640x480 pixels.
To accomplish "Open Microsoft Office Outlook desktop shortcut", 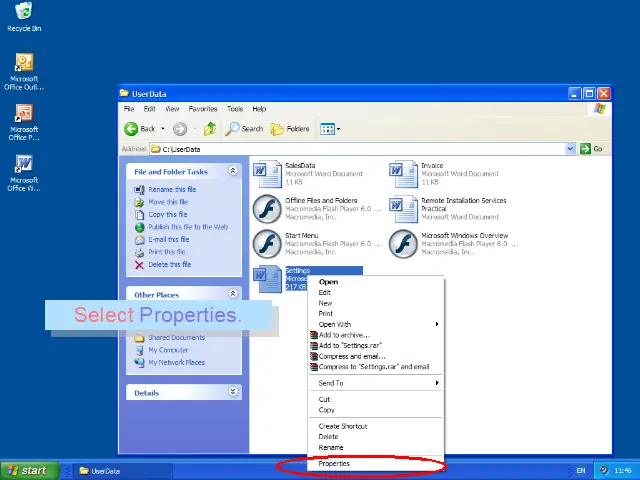I will [23, 65].
